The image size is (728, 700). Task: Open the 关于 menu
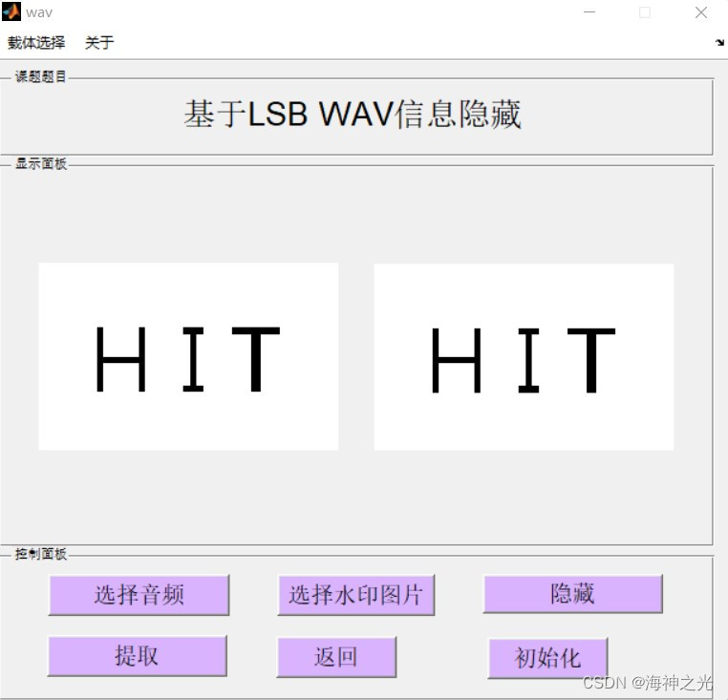99,43
